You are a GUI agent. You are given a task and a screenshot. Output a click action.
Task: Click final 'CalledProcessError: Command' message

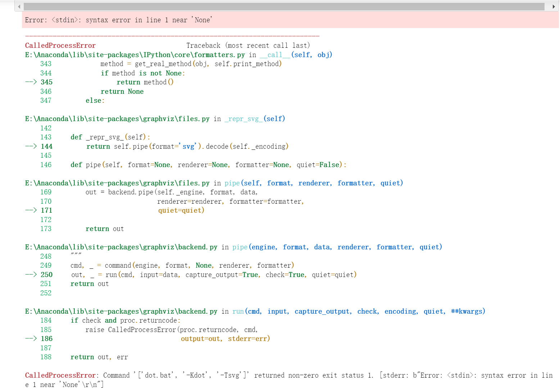[x=289, y=380]
